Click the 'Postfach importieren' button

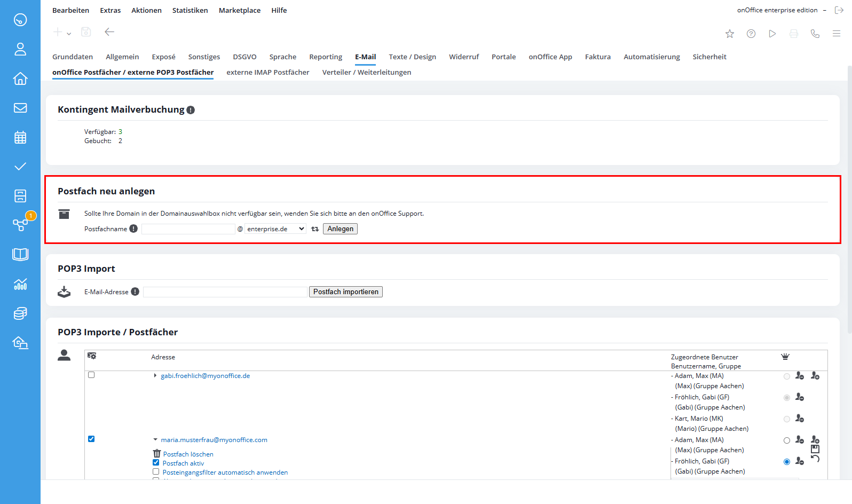click(345, 292)
